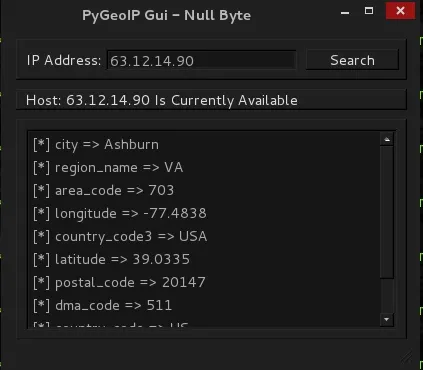Click the window resize grip corner
Viewport: 423px width, 370px height.
click(407, 358)
